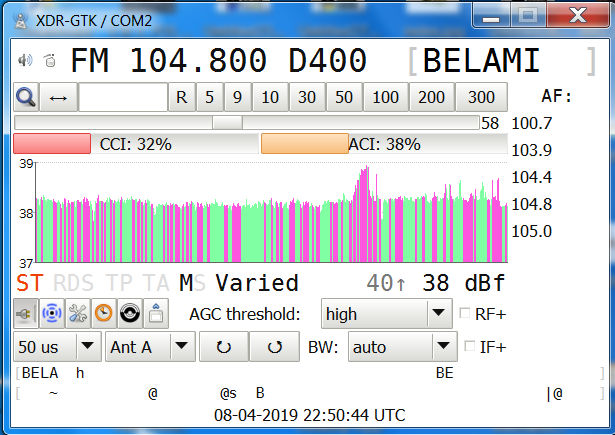Select the 50 kHz step button
This screenshot has height=435, width=615.
click(x=344, y=97)
